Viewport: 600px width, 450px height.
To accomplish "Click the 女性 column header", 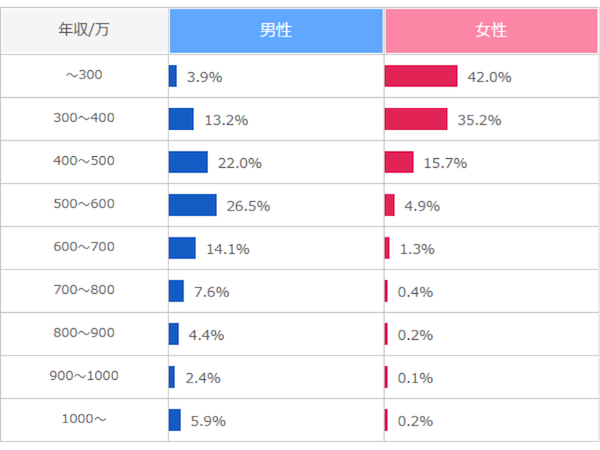I will tap(491, 31).
